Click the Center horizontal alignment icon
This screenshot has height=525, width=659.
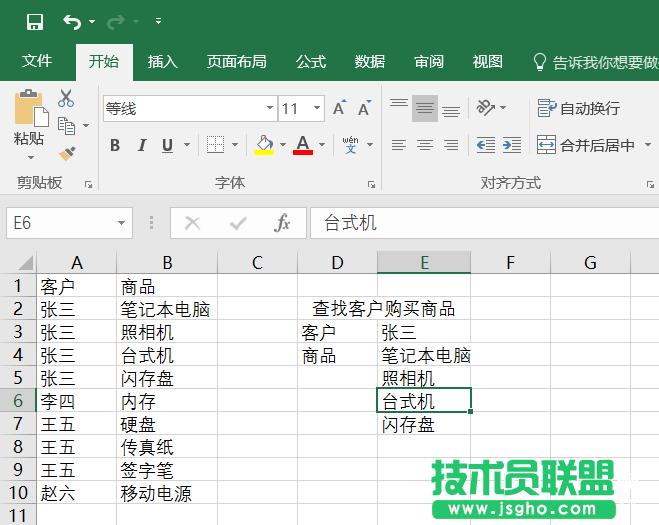(425, 145)
